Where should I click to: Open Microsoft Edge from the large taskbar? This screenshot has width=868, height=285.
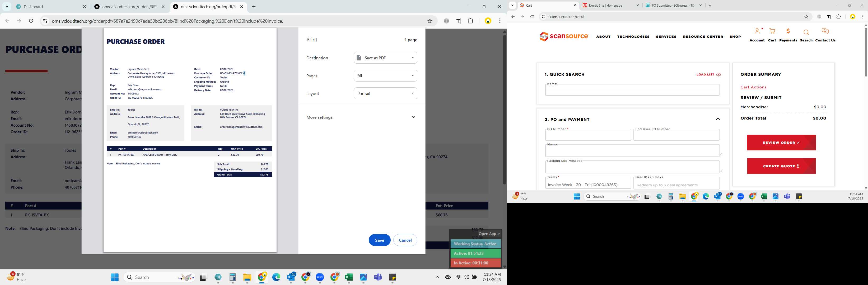[x=276, y=277]
